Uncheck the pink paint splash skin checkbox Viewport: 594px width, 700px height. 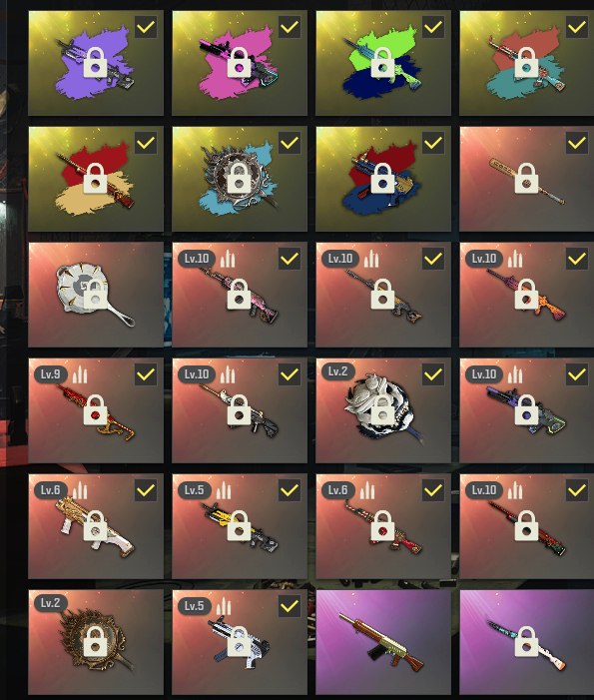pos(290,27)
